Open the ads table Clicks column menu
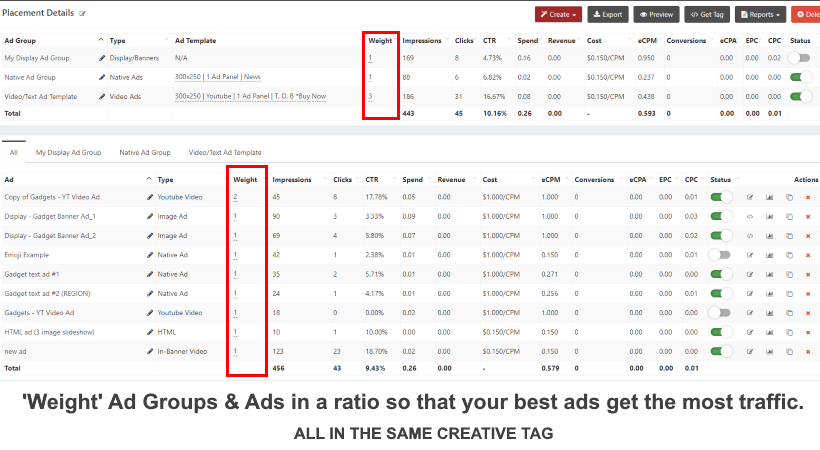 (x=358, y=179)
